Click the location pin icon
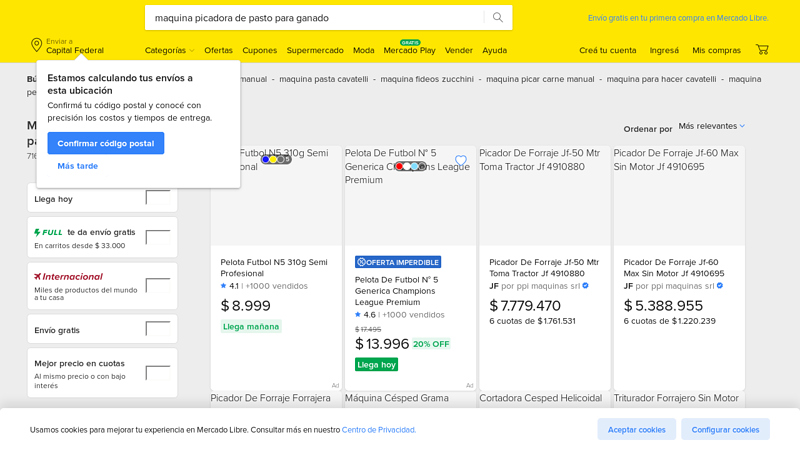This screenshot has height=450, width=800. click(x=37, y=45)
